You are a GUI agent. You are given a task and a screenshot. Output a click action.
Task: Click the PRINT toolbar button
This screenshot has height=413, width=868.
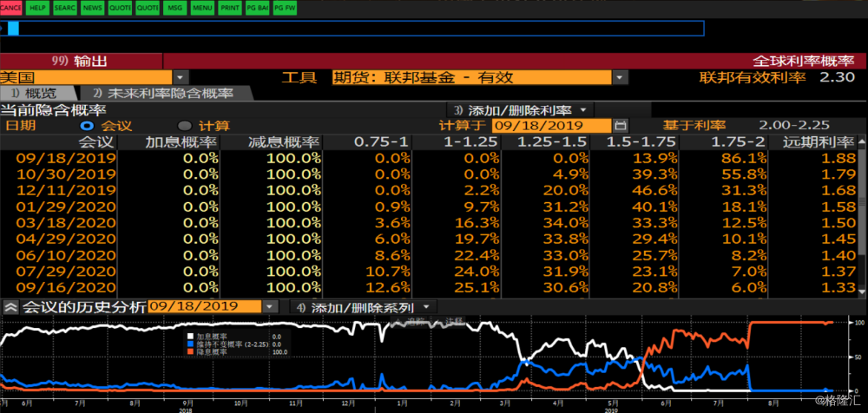pyautogui.click(x=230, y=7)
